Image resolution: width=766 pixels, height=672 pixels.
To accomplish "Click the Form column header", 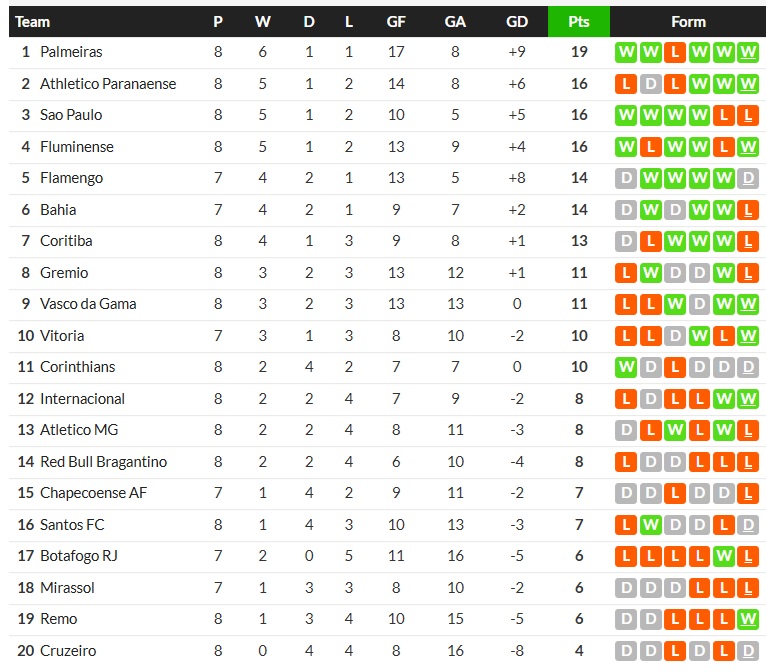I will pos(688,21).
